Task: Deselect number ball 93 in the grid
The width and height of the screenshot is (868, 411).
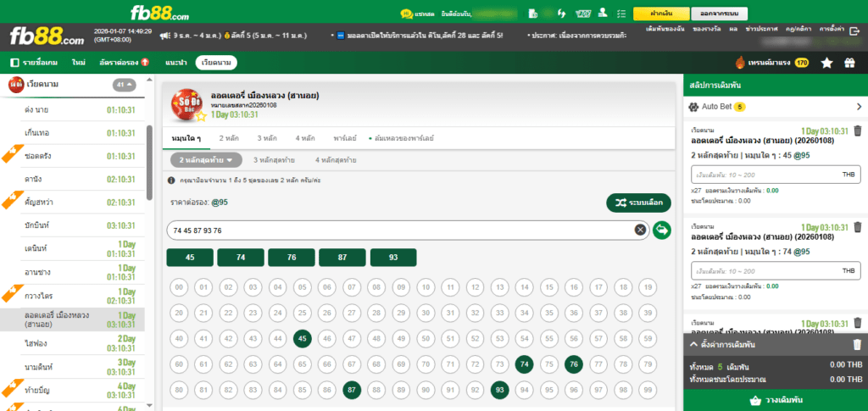Action: (x=500, y=390)
